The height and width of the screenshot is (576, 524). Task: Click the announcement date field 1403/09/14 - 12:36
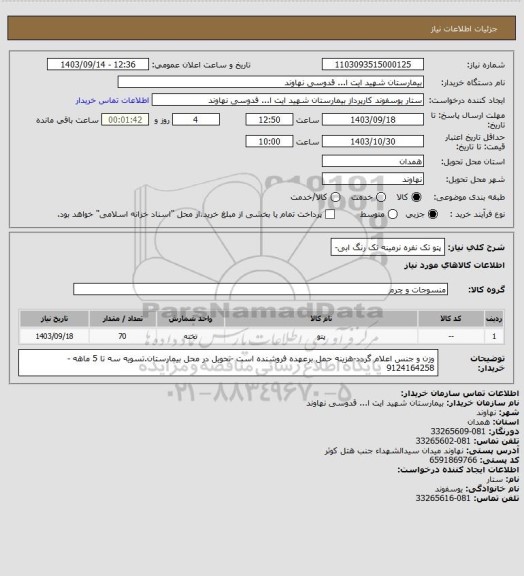[x=98, y=64]
